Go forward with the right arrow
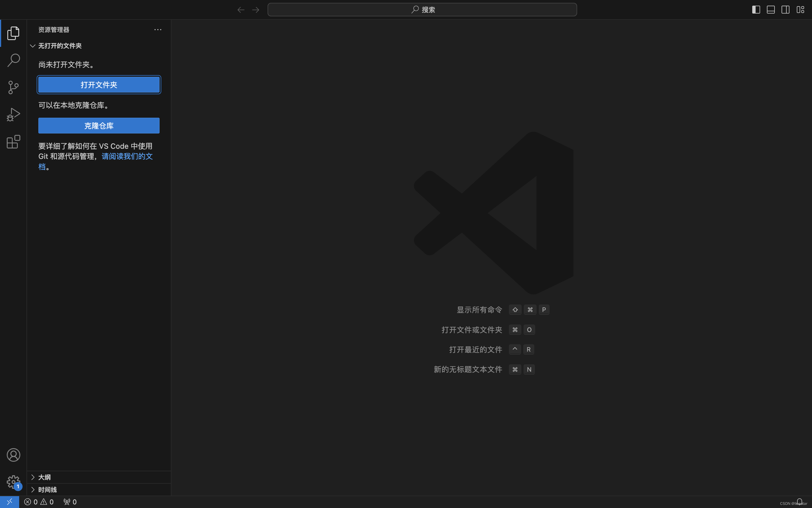Viewport: 812px width, 508px height. (256, 10)
